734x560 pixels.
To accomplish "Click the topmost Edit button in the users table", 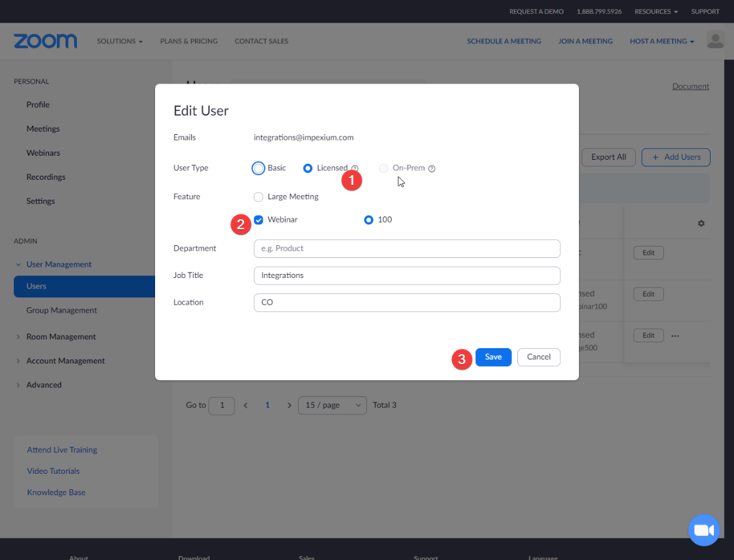I will click(x=648, y=253).
